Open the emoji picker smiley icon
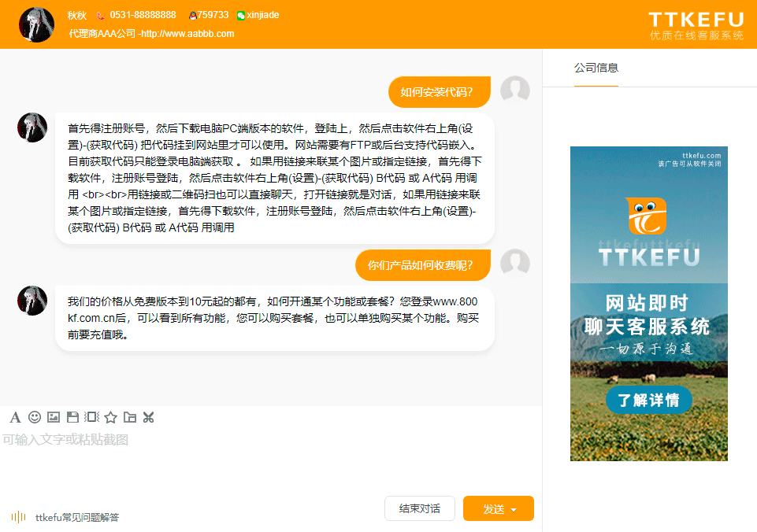The image size is (757, 532). coord(35,417)
